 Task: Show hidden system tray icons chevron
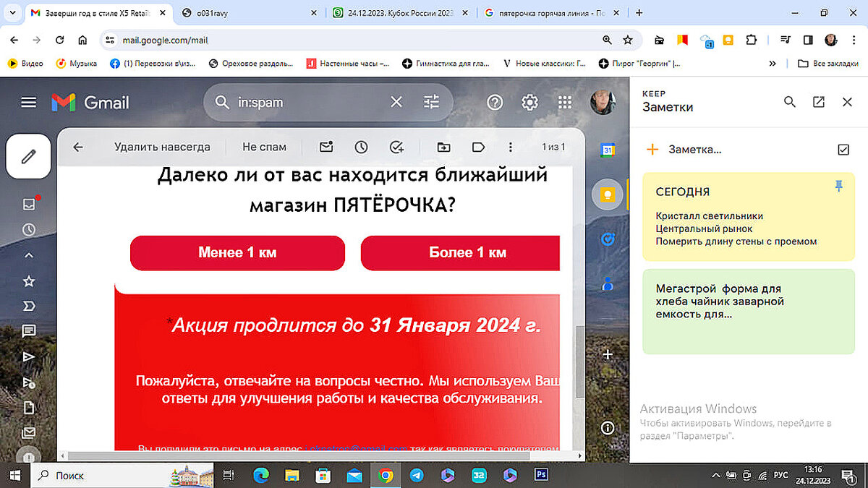[716, 476]
